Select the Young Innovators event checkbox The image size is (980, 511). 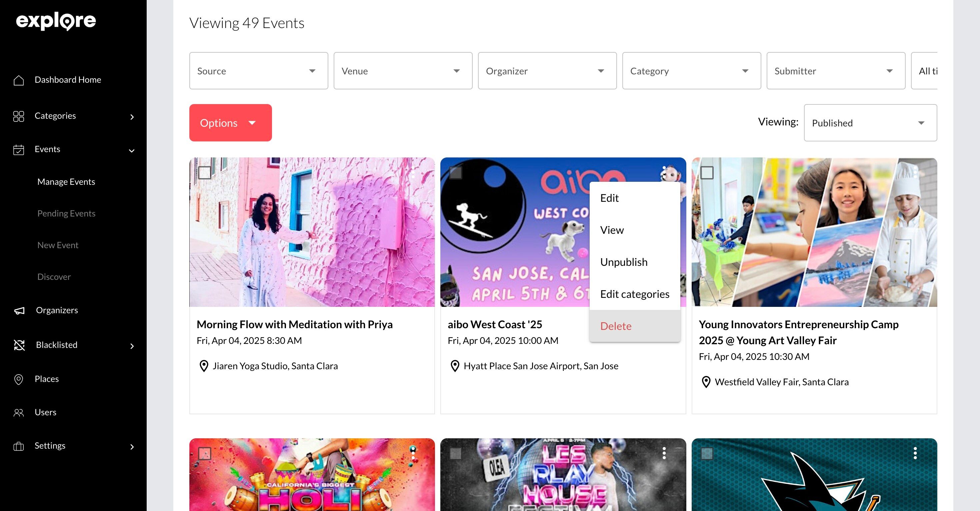[x=707, y=172]
